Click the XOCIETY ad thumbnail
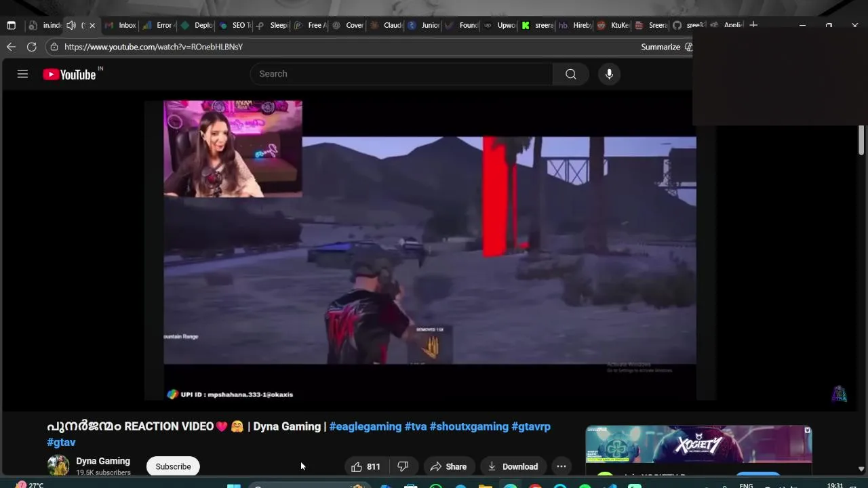Viewport: 868px width, 488px height. pos(698,445)
